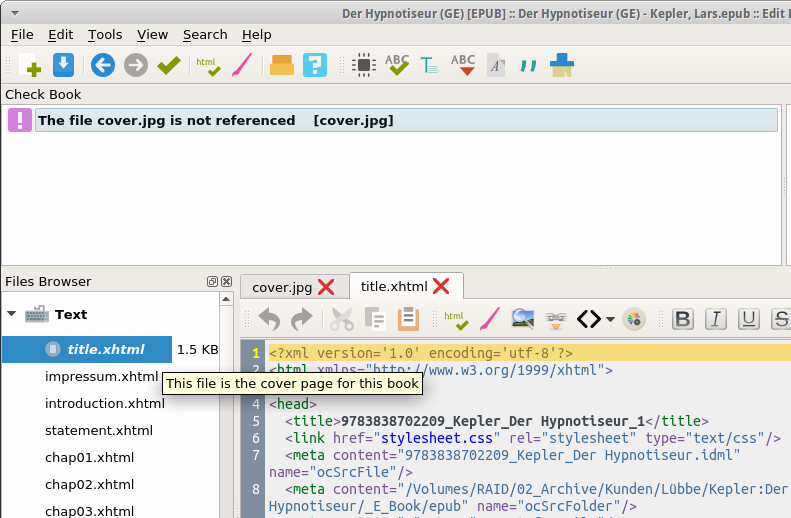Beautify all files with pink brush

pos(242,66)
